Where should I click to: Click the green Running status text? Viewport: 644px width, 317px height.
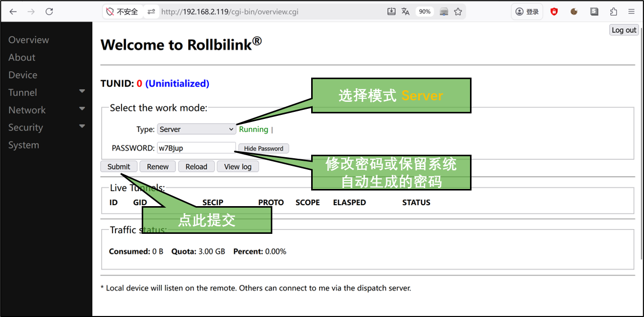pyautogui.click(x=254, y=130)
